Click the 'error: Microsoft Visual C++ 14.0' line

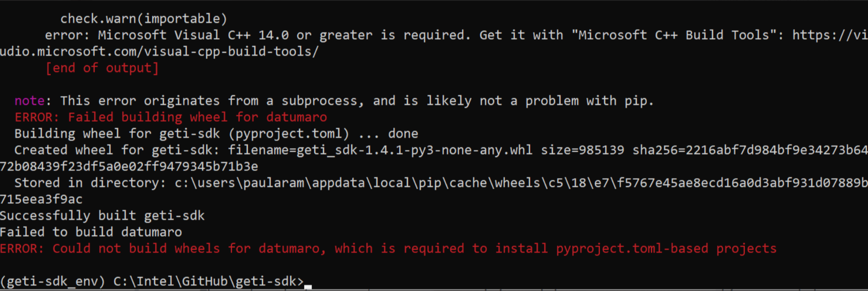point(456,35)
